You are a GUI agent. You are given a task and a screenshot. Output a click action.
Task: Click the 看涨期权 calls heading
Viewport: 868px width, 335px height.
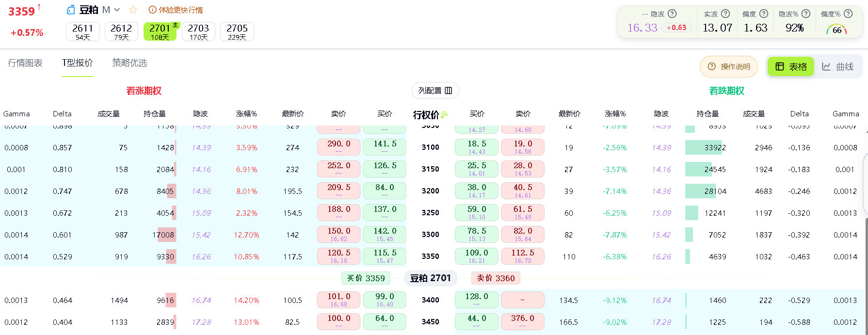[144, 91]
